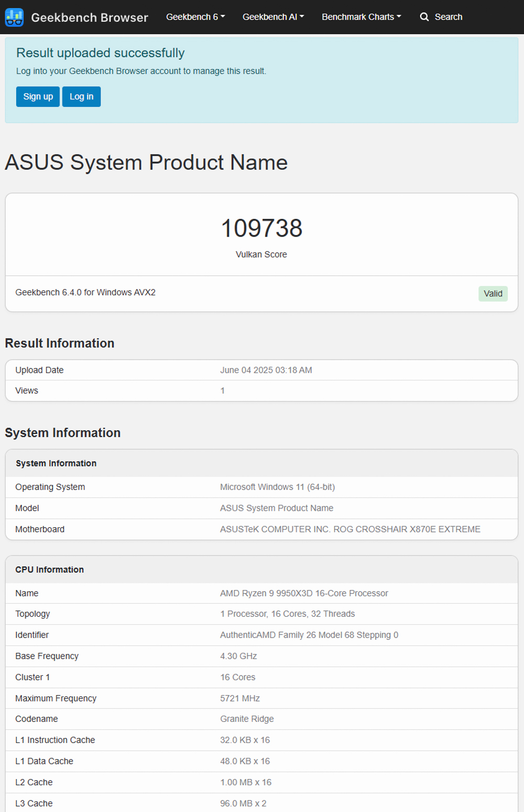This screenshot has height=812, width=524.
Task: Select the Geekbench 6.4.0 for Windows AVX2 text
Action: click(x=85, y=292)
